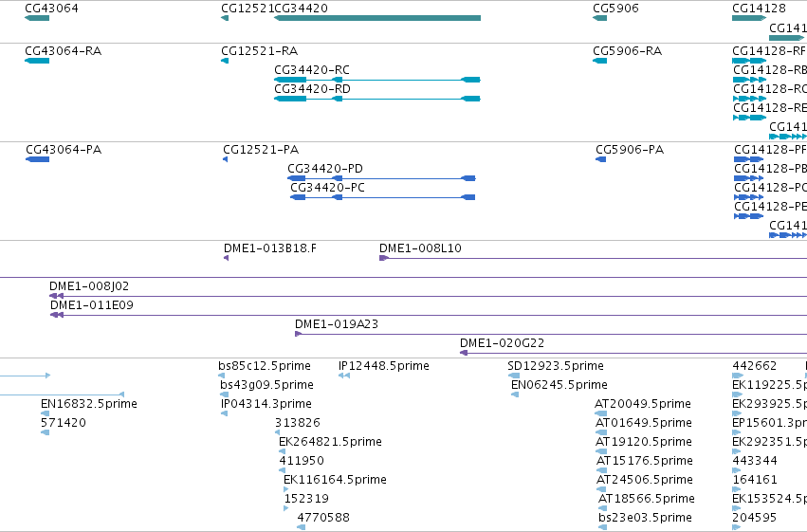The width and height of the screenshot is (807, 532).
Task: Select feature label 204595
Action: click(x=755, y=518)
